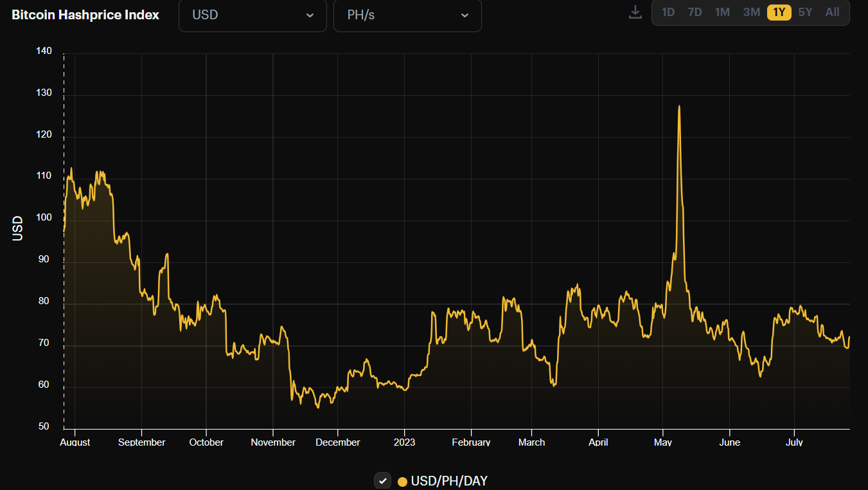The width and height of the screenshot is (868, 490).
Task: Click the March x-axis label
Action: 531,442
